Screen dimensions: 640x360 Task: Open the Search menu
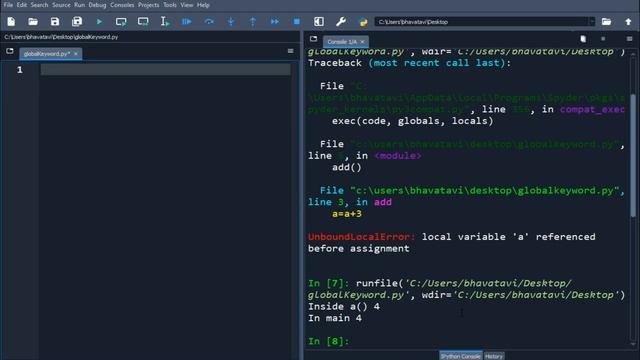click(39, 5)
